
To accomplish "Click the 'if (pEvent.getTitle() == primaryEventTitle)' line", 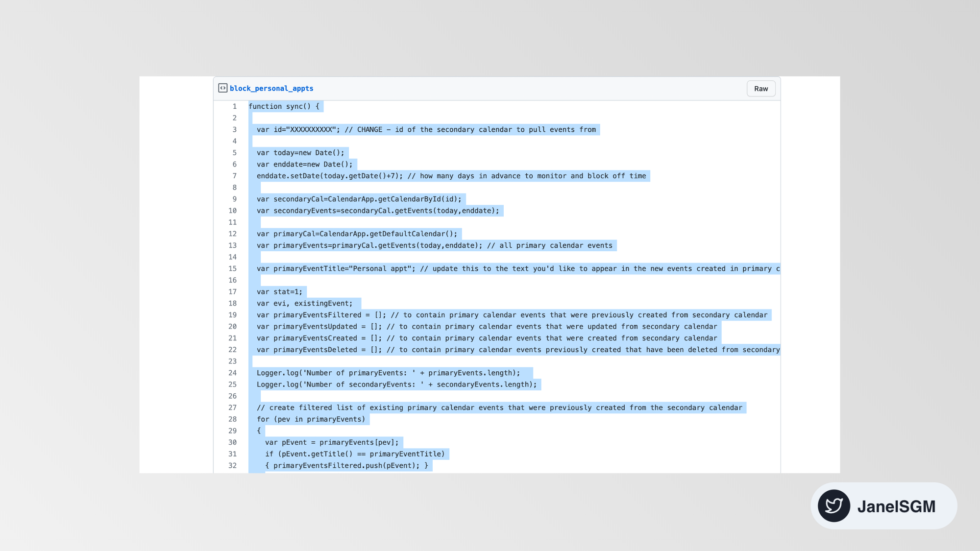I will pos(355,454).
